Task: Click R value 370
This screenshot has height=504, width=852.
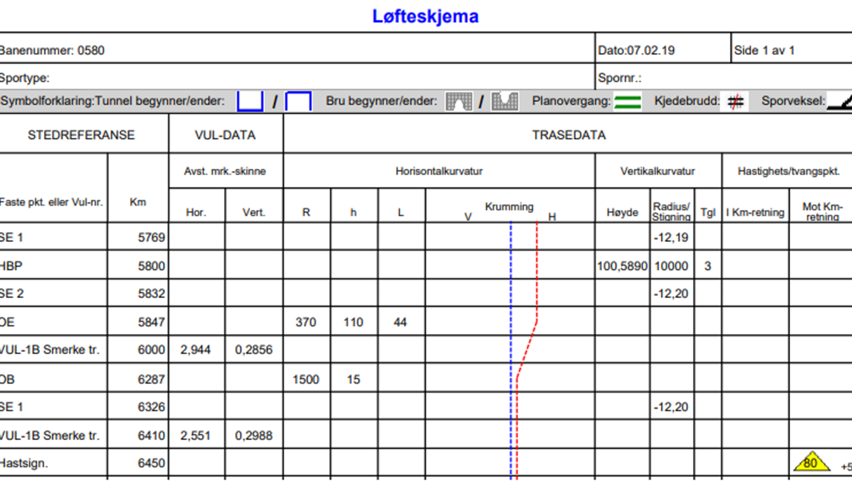Action: 306,322
